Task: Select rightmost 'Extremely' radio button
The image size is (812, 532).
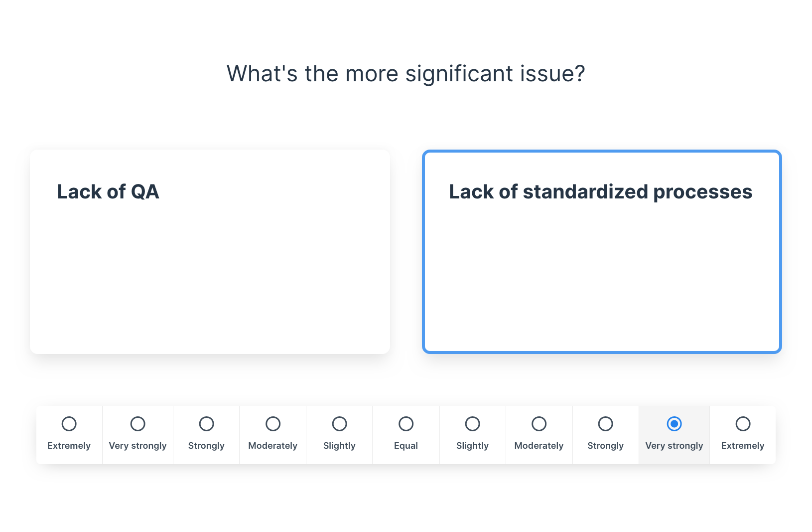Action: pos(743,424)
